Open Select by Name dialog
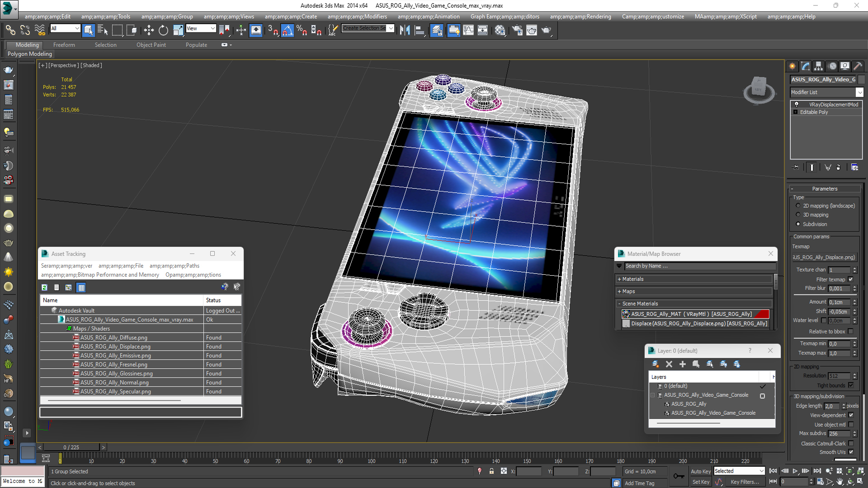868x488 pixels. [x=103, y=30]
